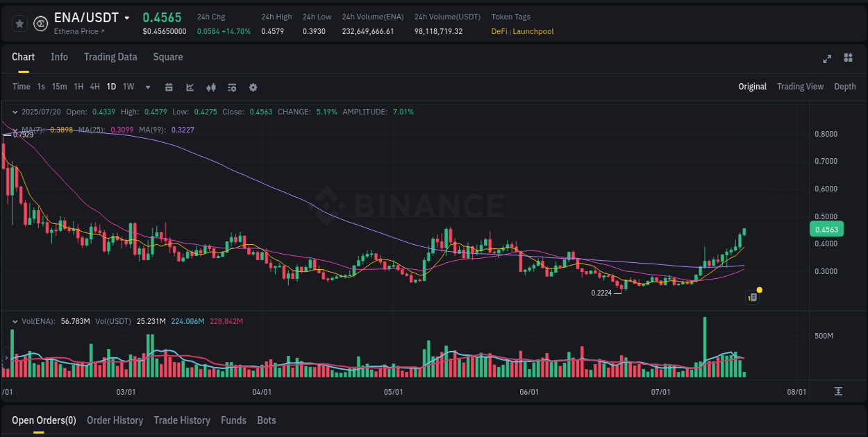Collapse the OHLC info row chevron
868x437 pixels.
(15, 111)
